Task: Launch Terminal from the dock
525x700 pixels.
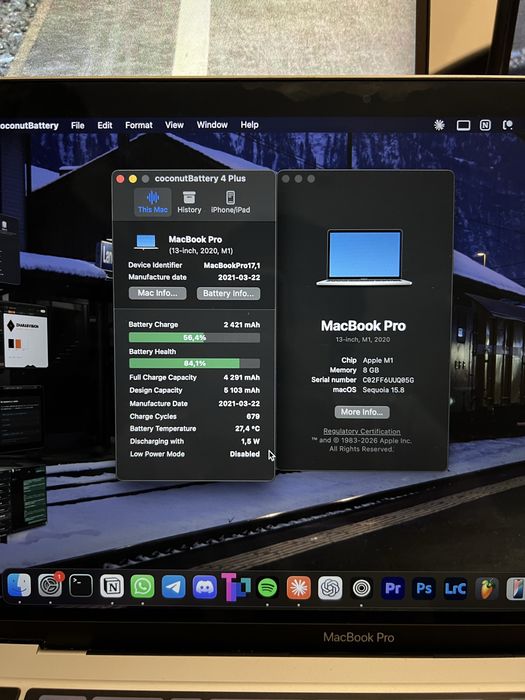Action: pyautogui.click(x=81, y=585)
